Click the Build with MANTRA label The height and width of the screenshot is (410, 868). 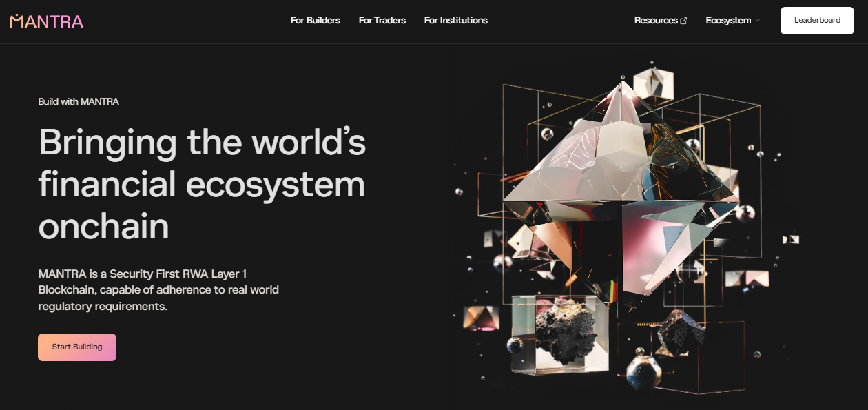coord(79,101)
